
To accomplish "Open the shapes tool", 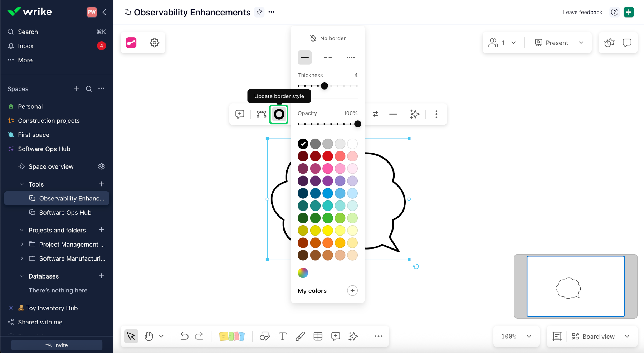I will pos(265,336).
